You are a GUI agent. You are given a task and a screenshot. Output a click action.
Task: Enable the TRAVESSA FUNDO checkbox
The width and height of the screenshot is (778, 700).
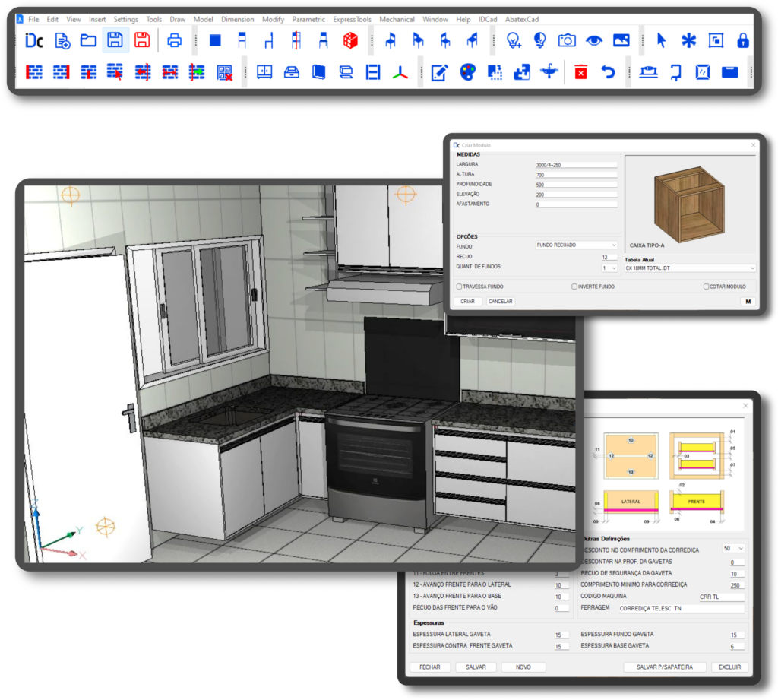tap(460, 287)
